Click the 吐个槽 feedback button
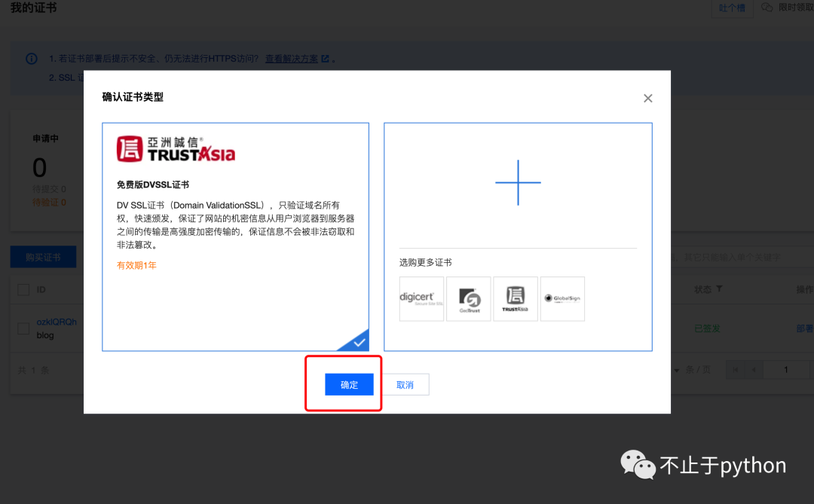Screen dimensions: 814x504 (x=732, y=8)
